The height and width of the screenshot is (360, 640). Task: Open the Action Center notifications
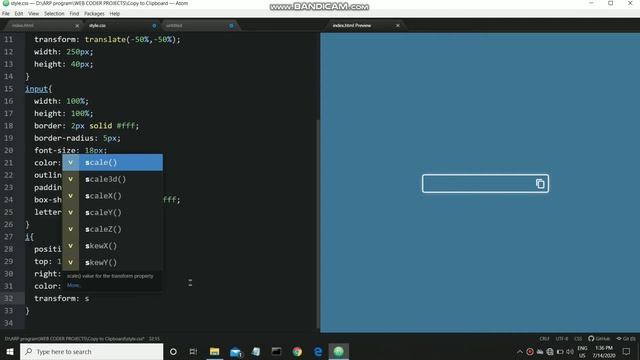click(626, 351)
